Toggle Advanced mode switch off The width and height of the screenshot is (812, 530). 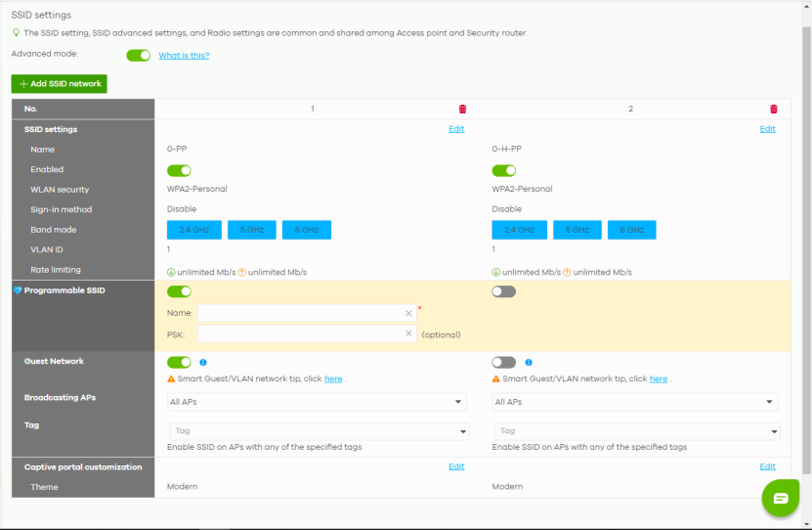click(139, 56)
